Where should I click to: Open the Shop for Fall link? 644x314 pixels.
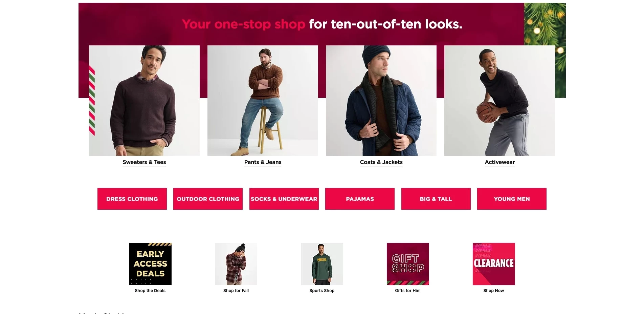(x=236, y=290)
